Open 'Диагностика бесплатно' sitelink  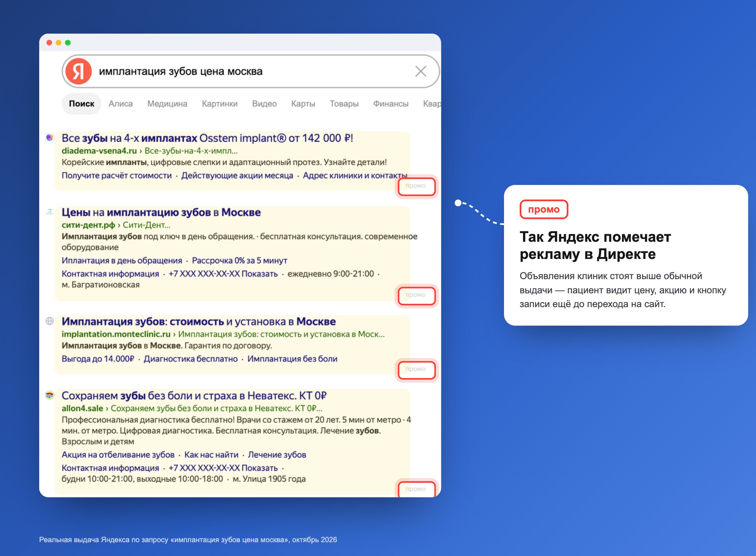tap(191, 359)
